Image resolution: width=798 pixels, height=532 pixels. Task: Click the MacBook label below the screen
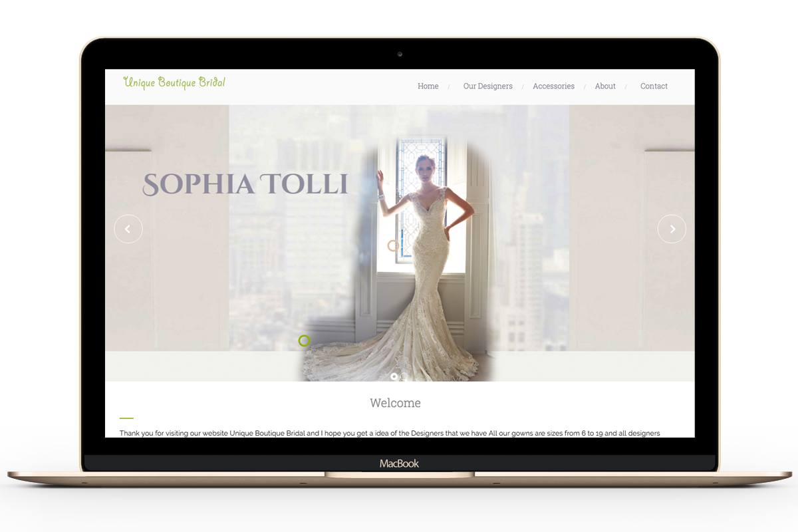click(x=399, y=464)
